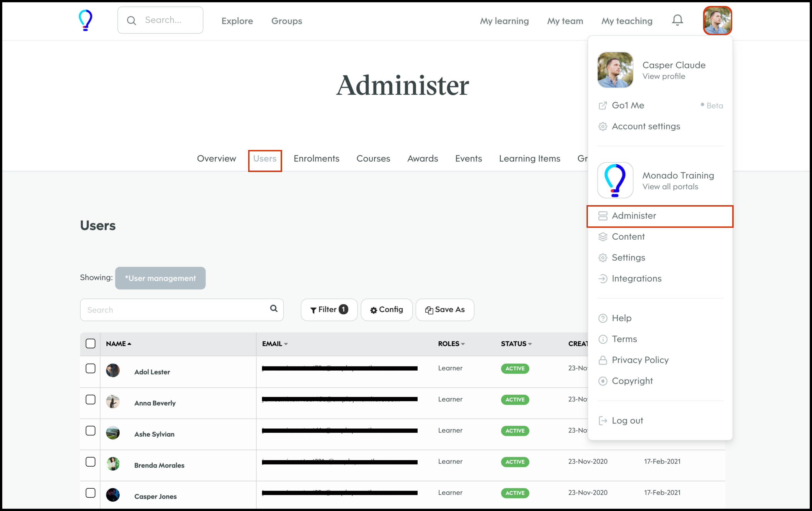Toggle the select-all users checkbox

point(90,344)
